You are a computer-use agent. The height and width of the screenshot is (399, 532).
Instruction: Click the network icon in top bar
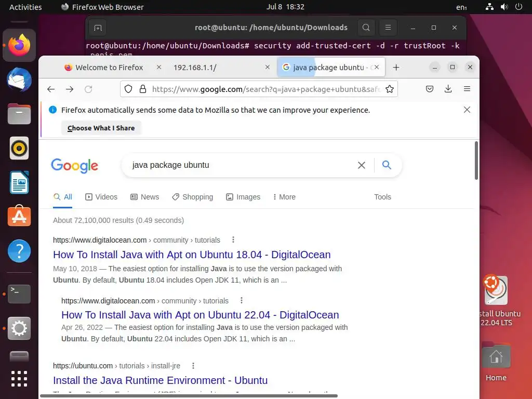point(489,7)
